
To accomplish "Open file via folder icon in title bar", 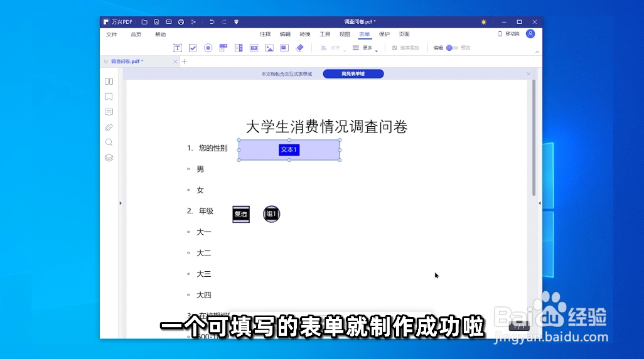I will [x=144, y=22].
